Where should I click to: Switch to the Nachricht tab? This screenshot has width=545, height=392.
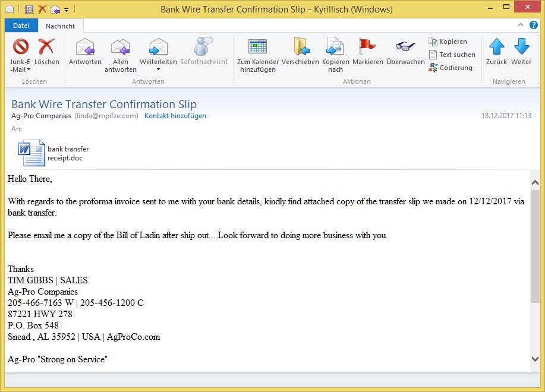(60, 26)
